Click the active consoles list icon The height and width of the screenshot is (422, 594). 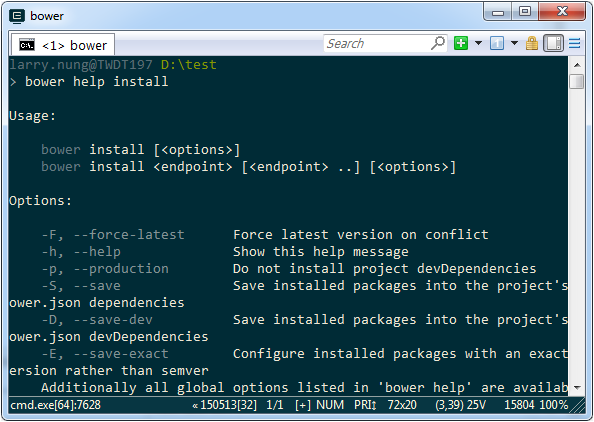[497, 43]
